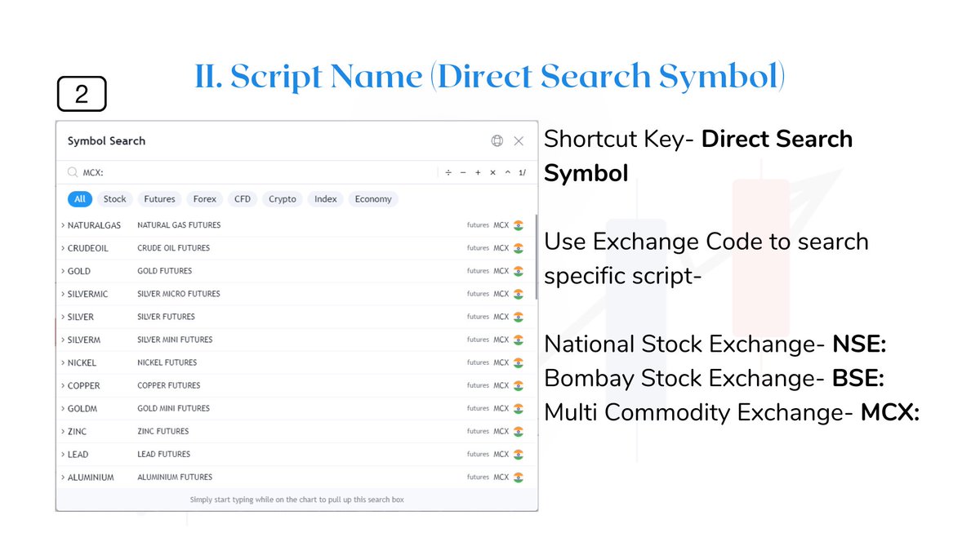Select COPPER FUTURES description
Viewport: 980px width, 551px height.
[x=169, y=385]
